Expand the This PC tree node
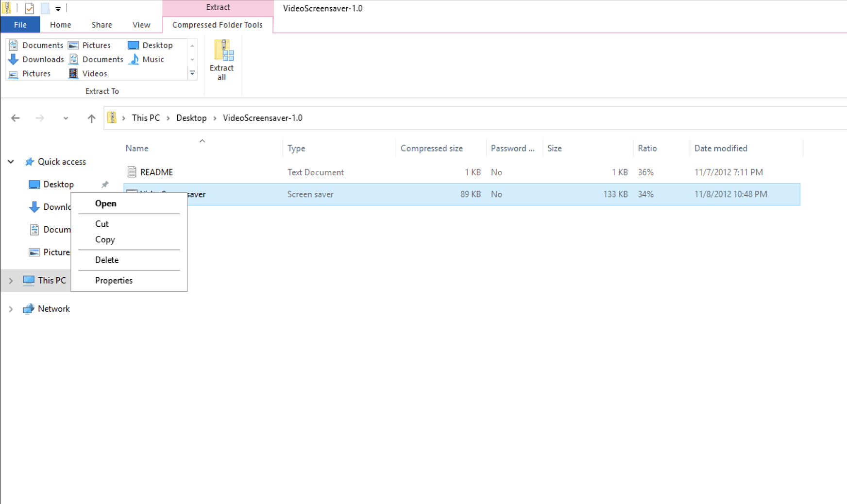The height and width of the screenshot is (504, 847). click(11, 280)
